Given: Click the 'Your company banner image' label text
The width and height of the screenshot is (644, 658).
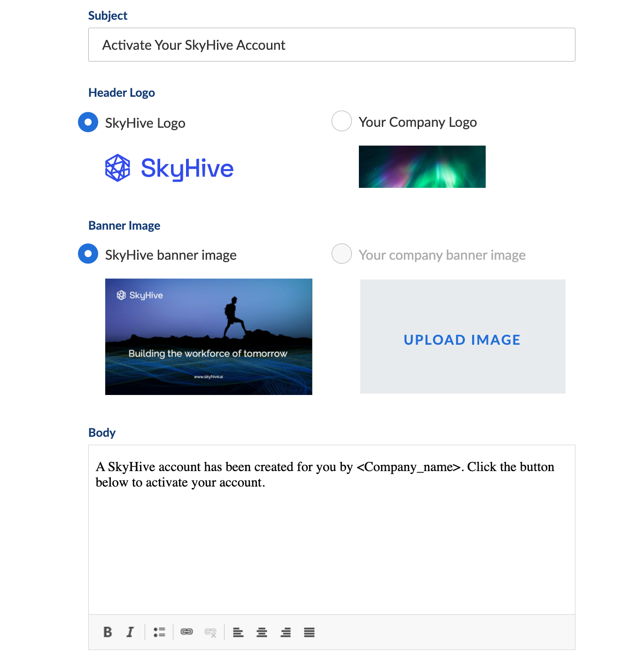Looking at the screenshot, I should click(442, 255).
